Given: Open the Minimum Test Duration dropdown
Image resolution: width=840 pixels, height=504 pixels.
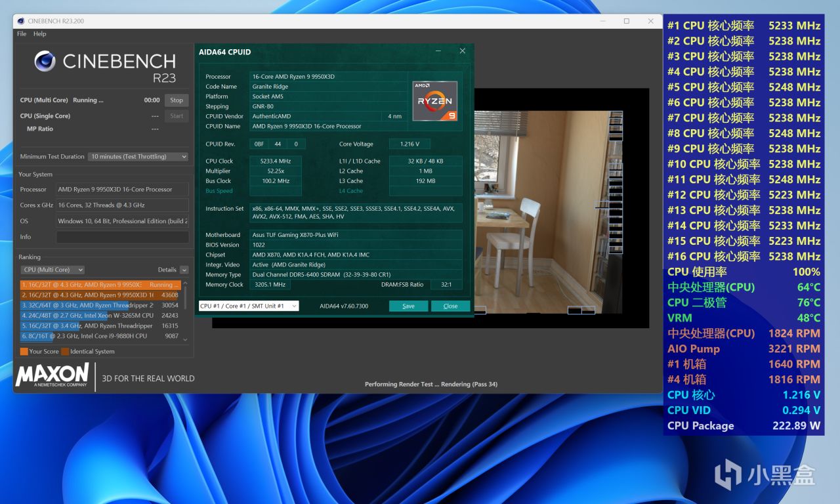Looking at the screenshot, I should click(138, 157).
